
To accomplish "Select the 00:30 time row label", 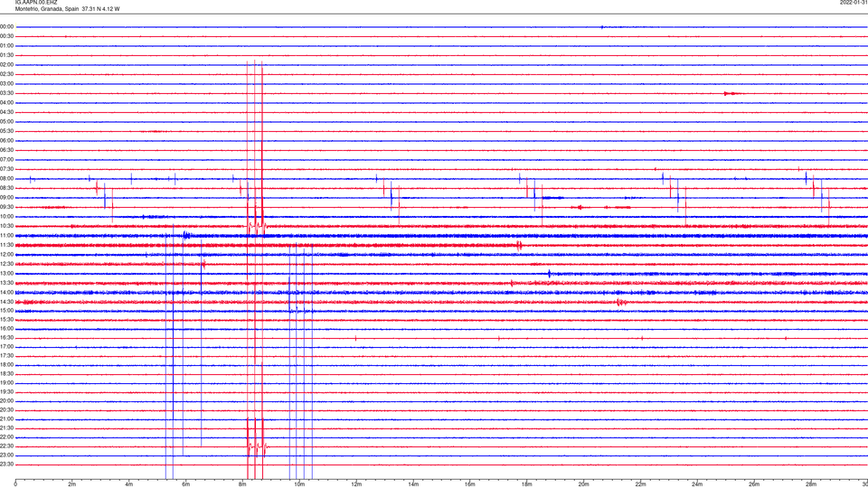I will click(x=6, y=36).
